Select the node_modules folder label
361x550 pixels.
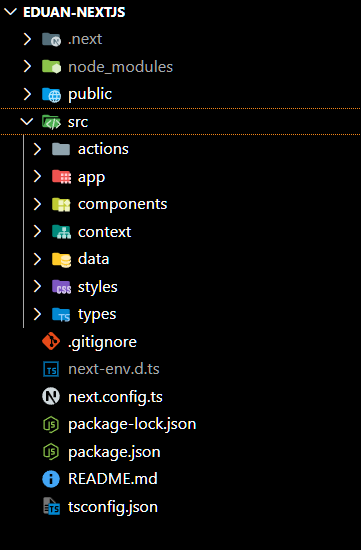[120, 67]
